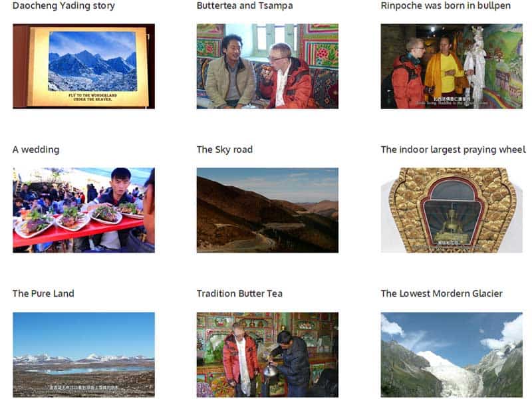
Task: Open the Daocheng Yading story thumbnail
Action: pyautogui.click(x=84, y=66)
